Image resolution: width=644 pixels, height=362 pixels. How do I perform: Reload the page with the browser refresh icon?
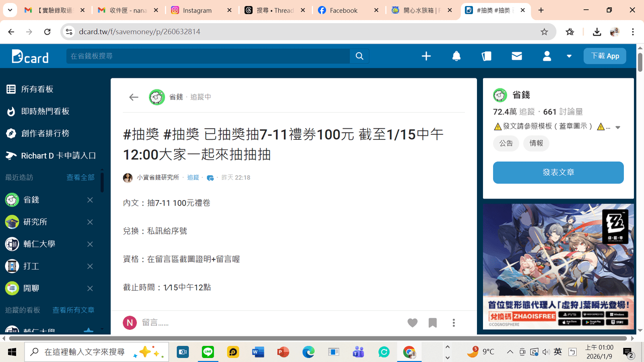coord(47,32)
